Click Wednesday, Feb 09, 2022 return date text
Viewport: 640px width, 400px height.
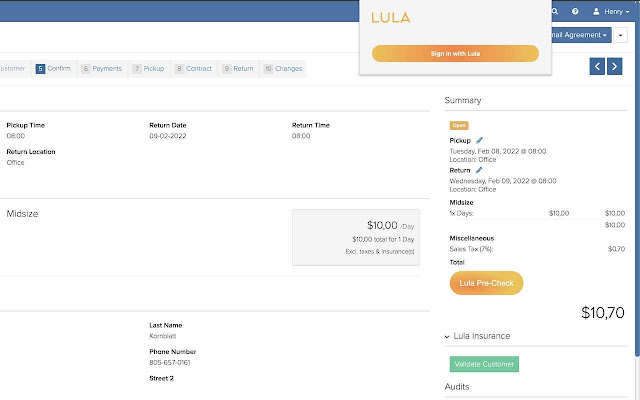[x=503, y=181]
